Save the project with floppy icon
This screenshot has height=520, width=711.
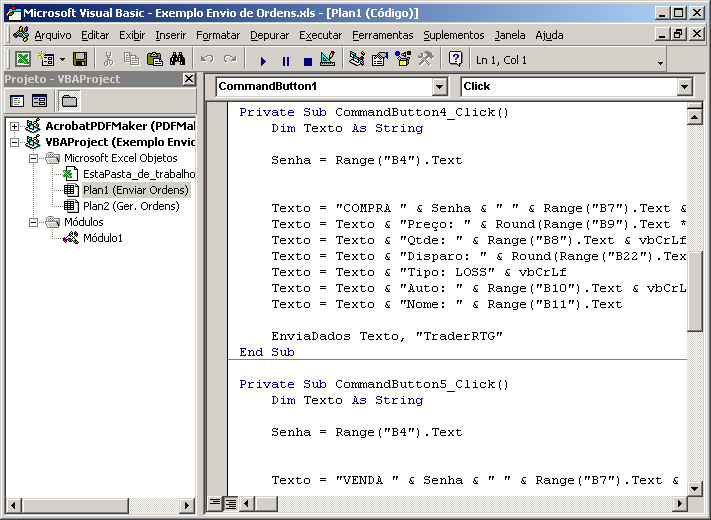click(x=80, y=59)
